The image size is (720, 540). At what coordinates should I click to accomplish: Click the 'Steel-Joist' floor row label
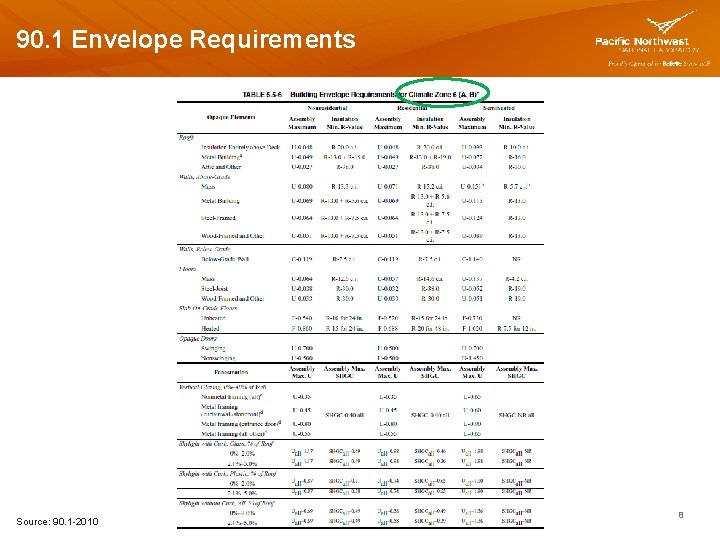[x=214, y=289]
